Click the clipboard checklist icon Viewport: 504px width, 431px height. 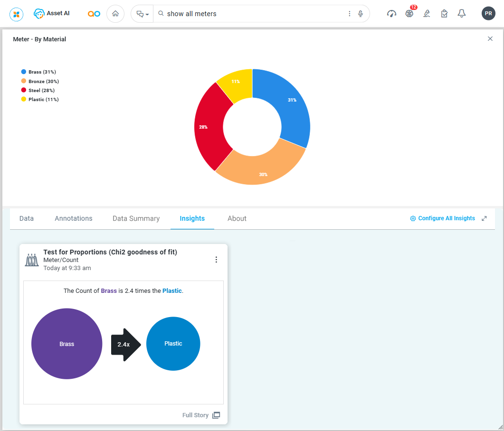click(x=444, y=14)
